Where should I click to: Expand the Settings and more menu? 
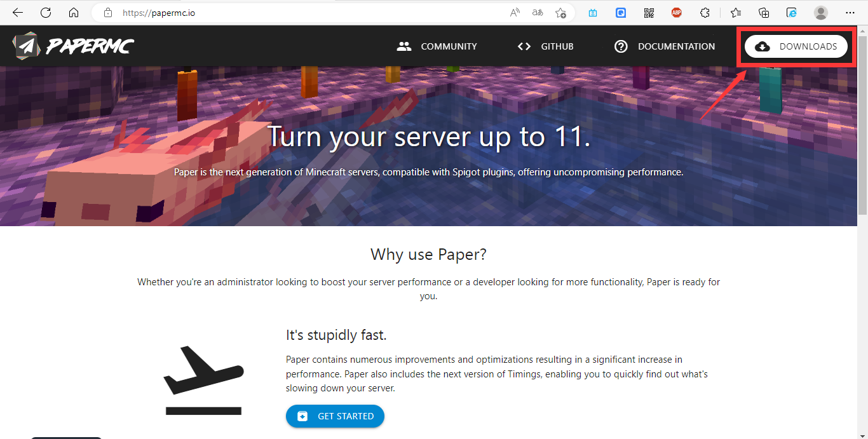tap(850, 13)
